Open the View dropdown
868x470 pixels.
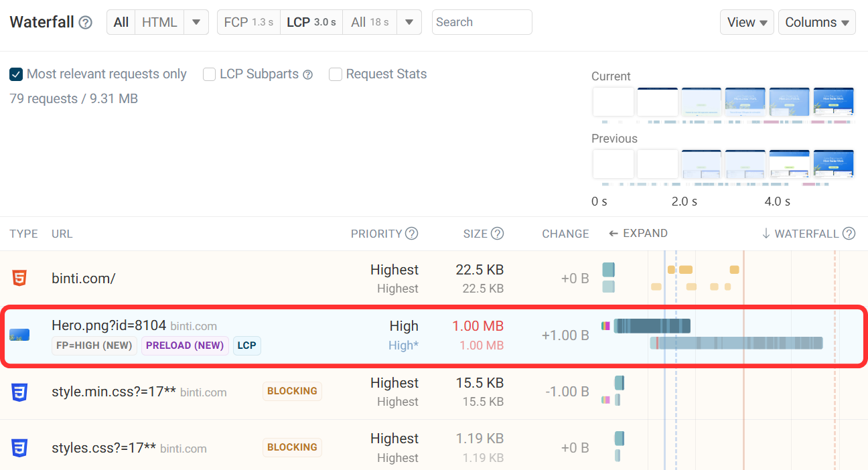click(746, 22)
